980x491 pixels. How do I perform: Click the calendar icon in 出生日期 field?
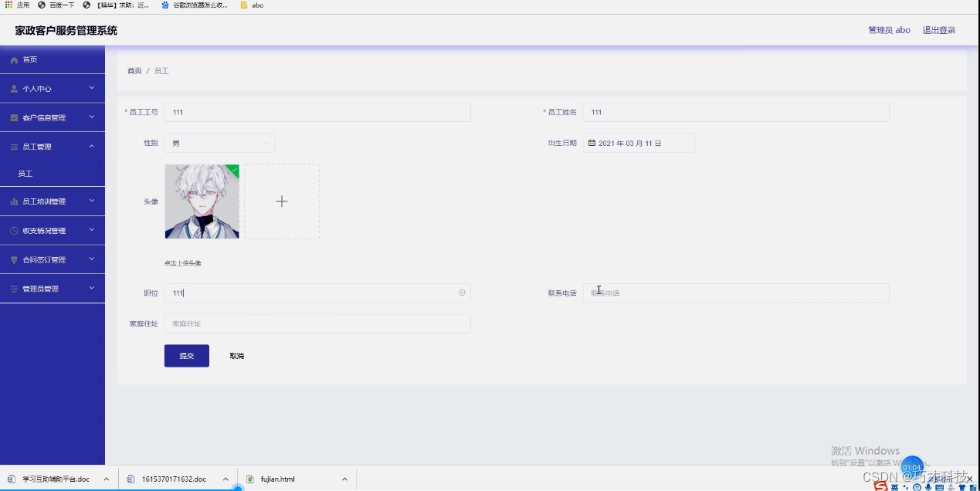592,143
